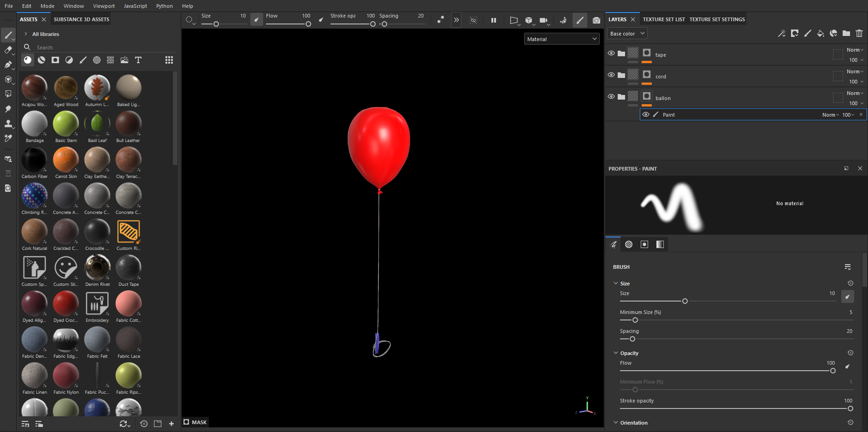The image size is (868, 432).
Task: Click the camera screenshot icon
Action: point(596,20)
